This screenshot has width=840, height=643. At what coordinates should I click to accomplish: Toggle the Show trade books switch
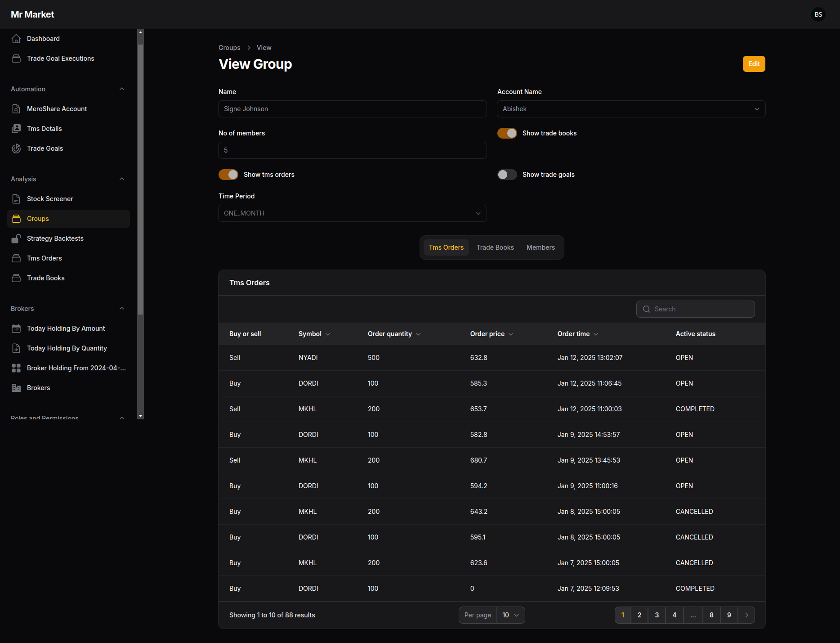tap(507, 133)
